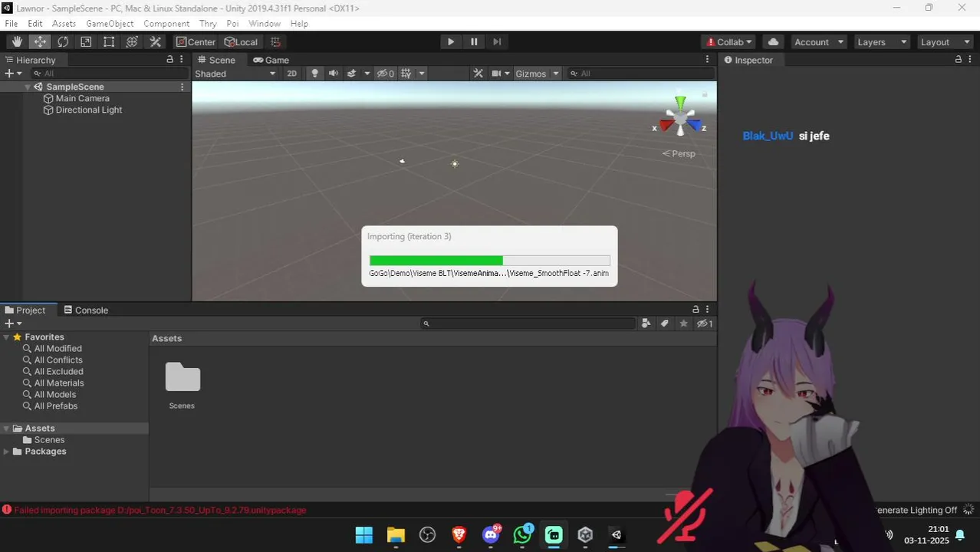This screenshot has width=980, height=552.
Task: Open SampleScene options three-dot menu
Action: point(182,87)
